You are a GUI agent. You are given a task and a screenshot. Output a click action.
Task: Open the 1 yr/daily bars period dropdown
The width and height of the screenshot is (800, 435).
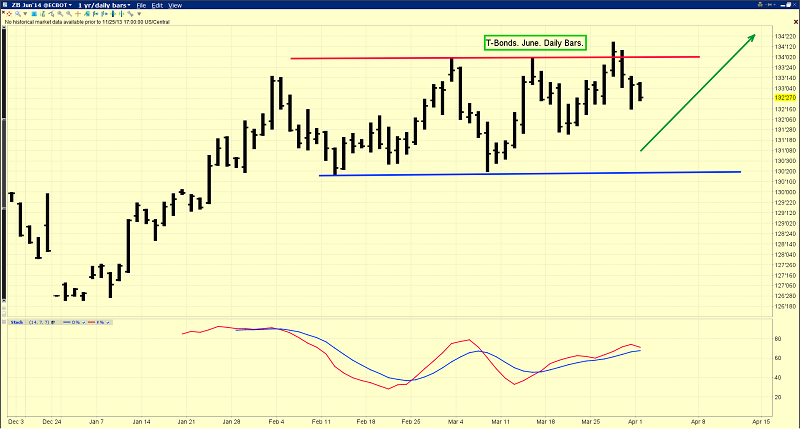(104, 5)
